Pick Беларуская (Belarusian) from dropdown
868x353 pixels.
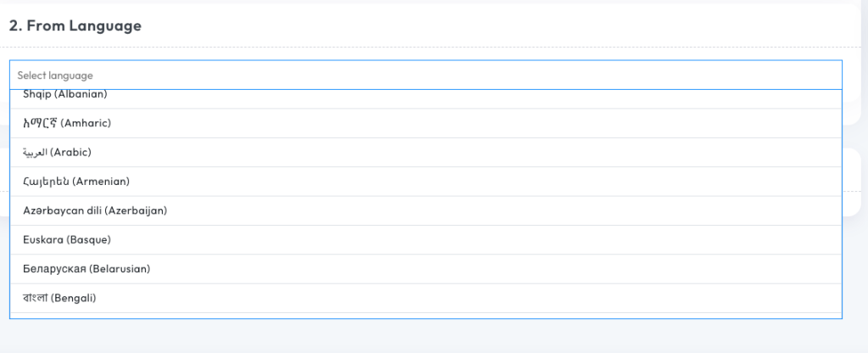[x=86, y=269]
